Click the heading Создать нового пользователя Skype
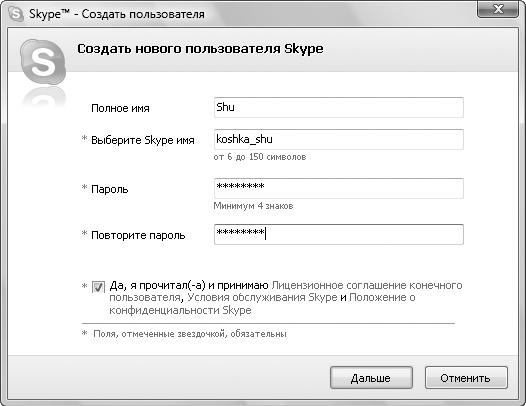526x406 pixels. coord(200,49)
